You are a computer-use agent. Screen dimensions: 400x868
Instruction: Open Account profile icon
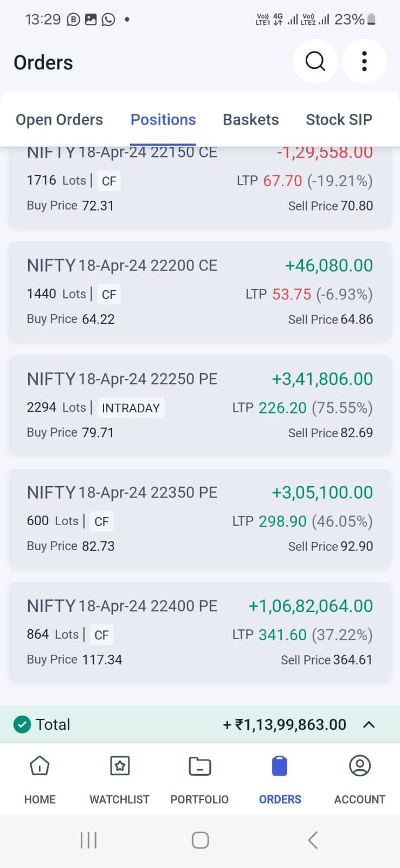tap(359, 766)
